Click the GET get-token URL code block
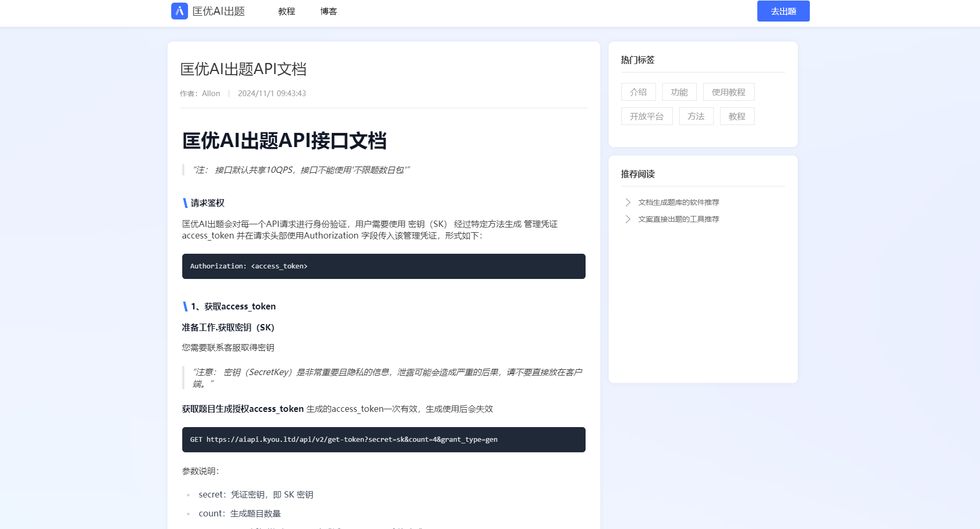980x529 pixels. click(383, 440)
